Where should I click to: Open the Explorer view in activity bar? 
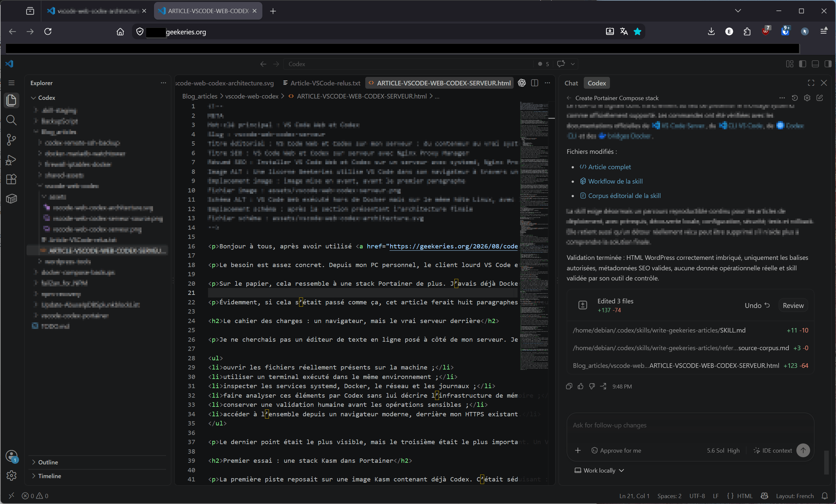coord(11,100)
